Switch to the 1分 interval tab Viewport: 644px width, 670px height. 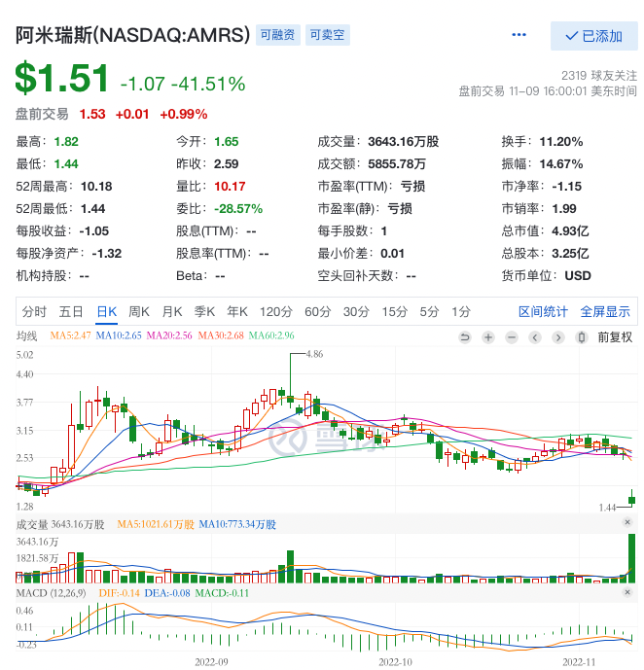[x=461, y=311]
